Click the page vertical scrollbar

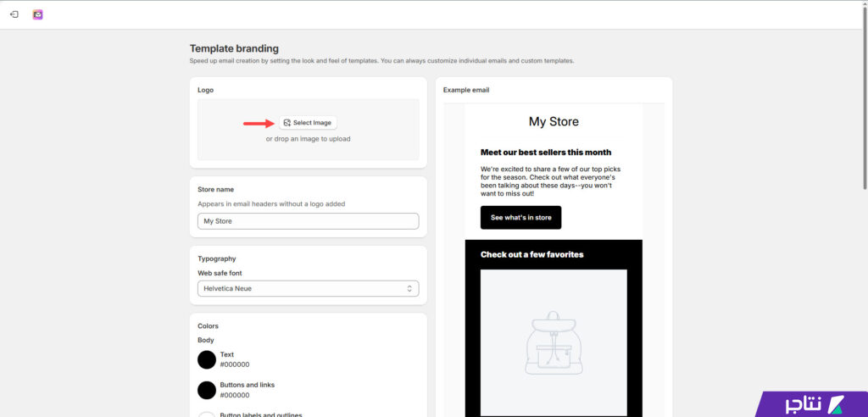pyautogui.click(x=864, y=100)
